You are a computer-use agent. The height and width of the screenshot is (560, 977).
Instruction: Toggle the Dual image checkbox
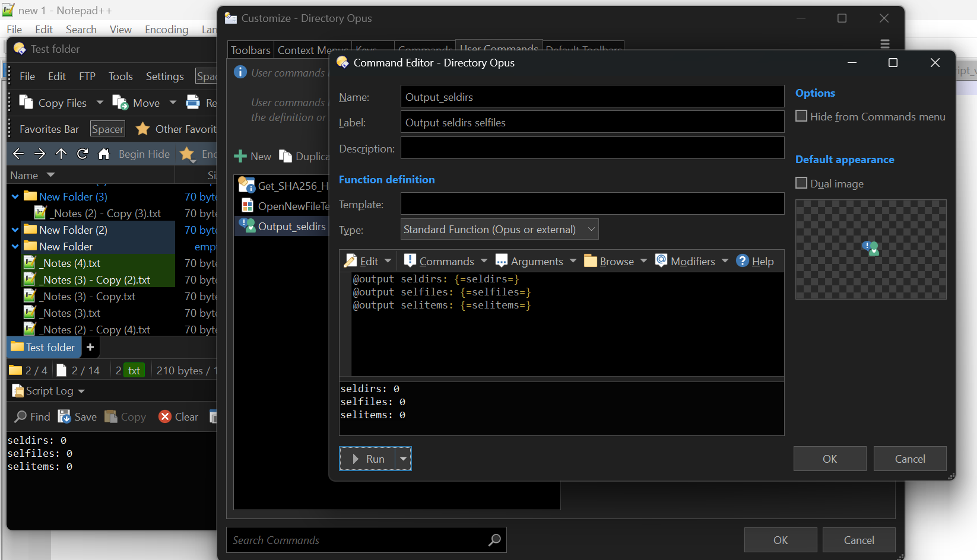(x=801, y=183)
